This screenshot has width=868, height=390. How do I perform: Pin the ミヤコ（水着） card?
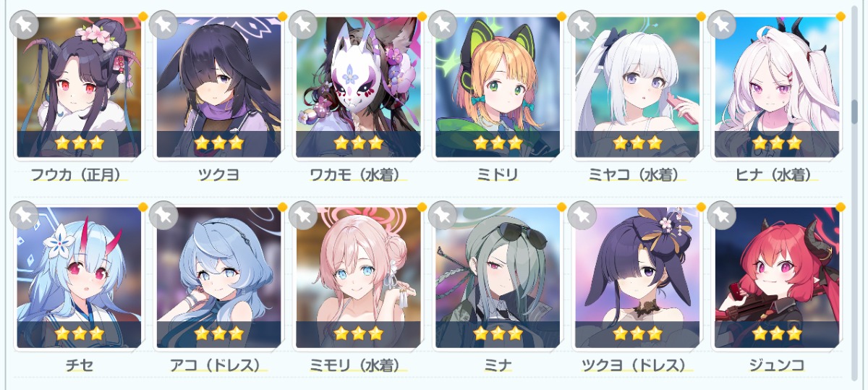click(582, 25)
